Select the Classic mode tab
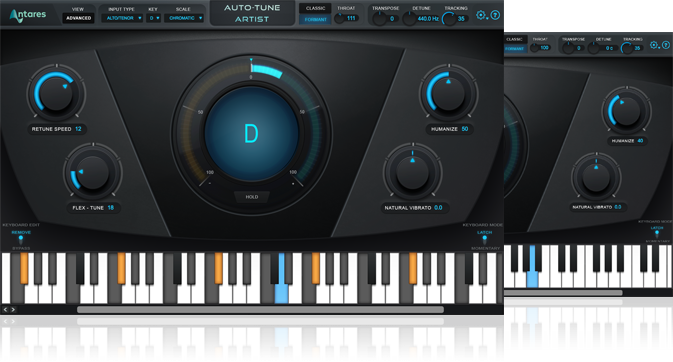673x362 pixels. click(315, 8)
